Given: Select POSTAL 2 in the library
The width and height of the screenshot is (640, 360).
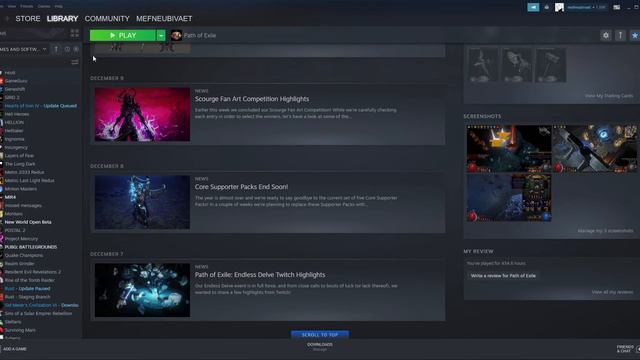Looking at the screenshot, I should pos(15,230).
